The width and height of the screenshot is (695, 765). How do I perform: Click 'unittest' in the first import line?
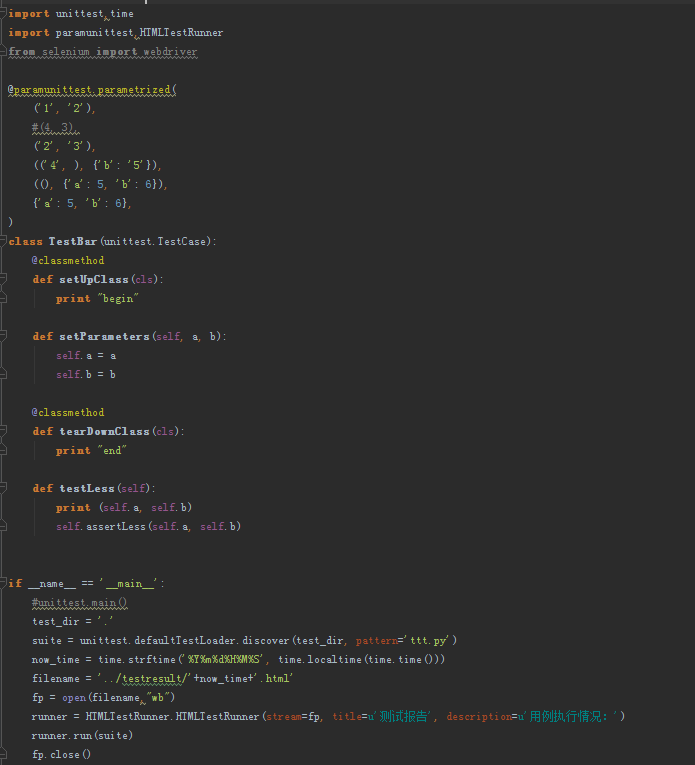click(79, 14)
